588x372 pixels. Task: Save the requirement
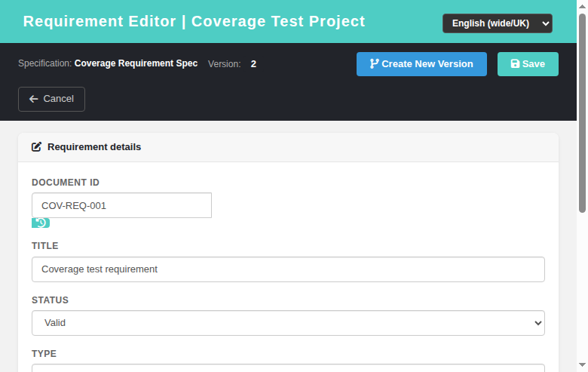coord(528,64)
